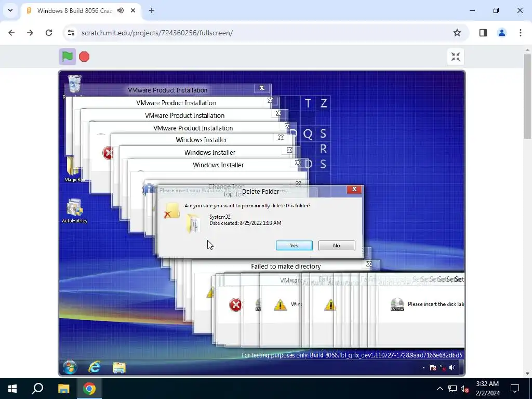The height and width of the screenshot is (399, 532).
Task: Open the host Windows Start menu
Action: click(x=12, y=389)
